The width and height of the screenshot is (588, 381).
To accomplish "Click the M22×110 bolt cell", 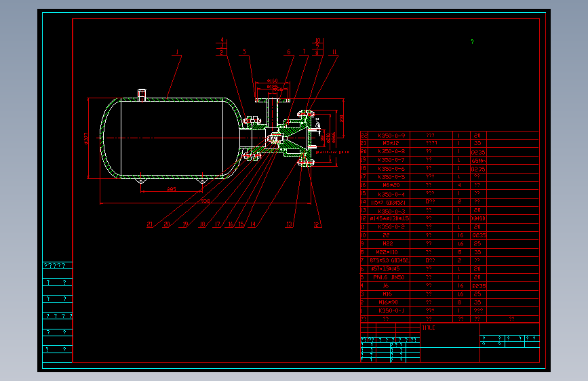I will [389, 252].
